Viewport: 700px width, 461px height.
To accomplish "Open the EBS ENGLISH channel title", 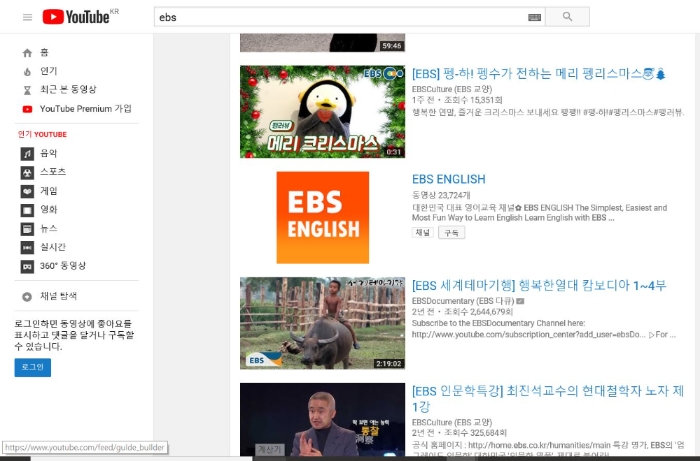I will tap(448, 180).
